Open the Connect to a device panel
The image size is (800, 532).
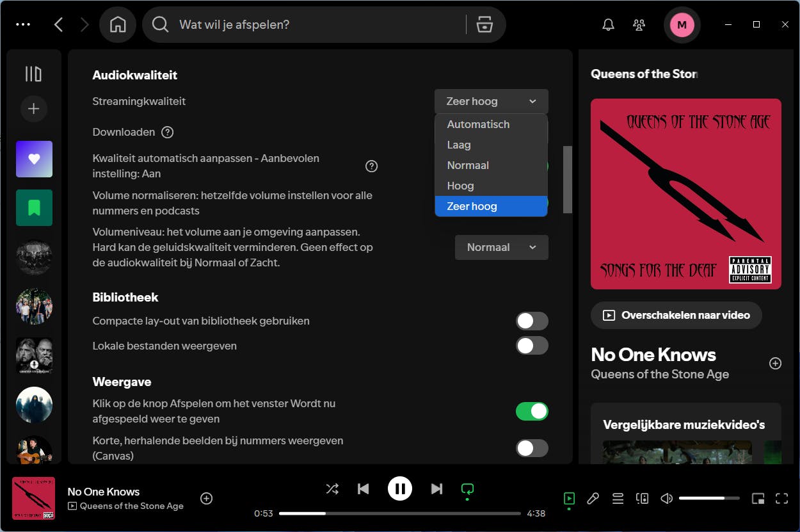(642, 498)
